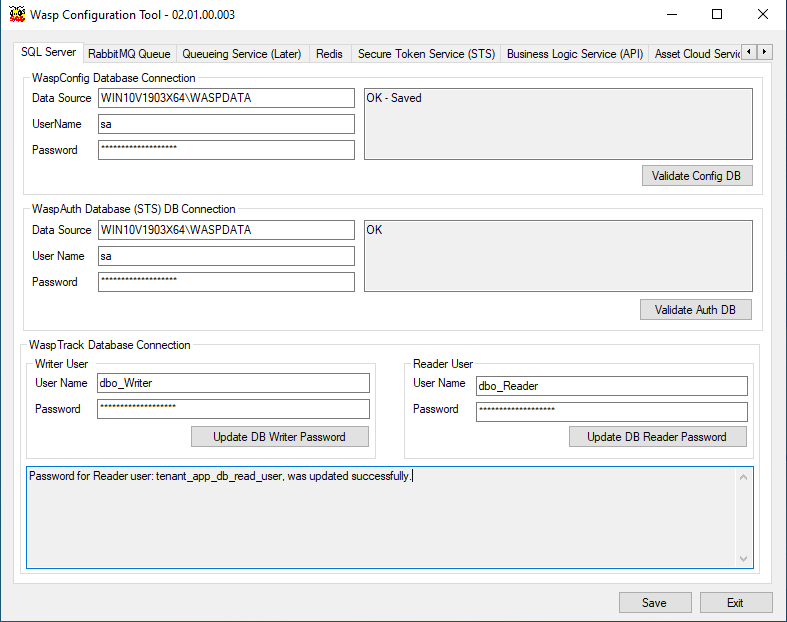
Task: Switch to the SQL Server tab
Action: tap(48, 52)
